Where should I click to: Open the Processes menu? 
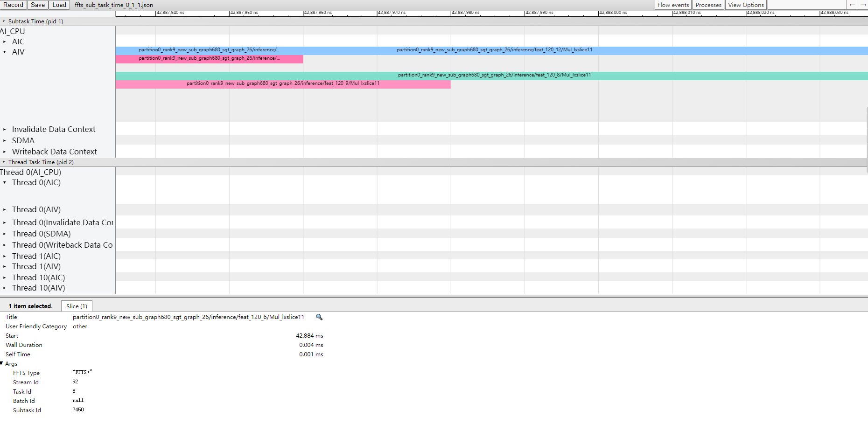pos(708,5)
